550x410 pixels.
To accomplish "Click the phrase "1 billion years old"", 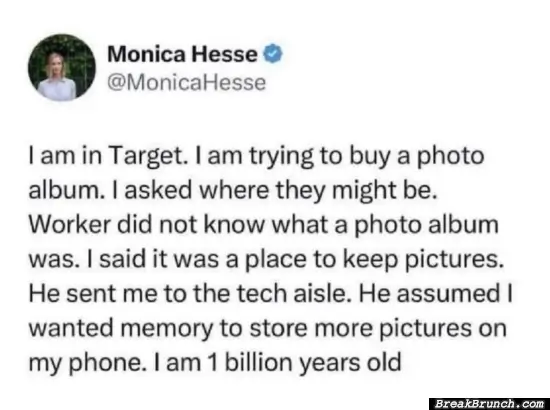I will pos(304,363).
